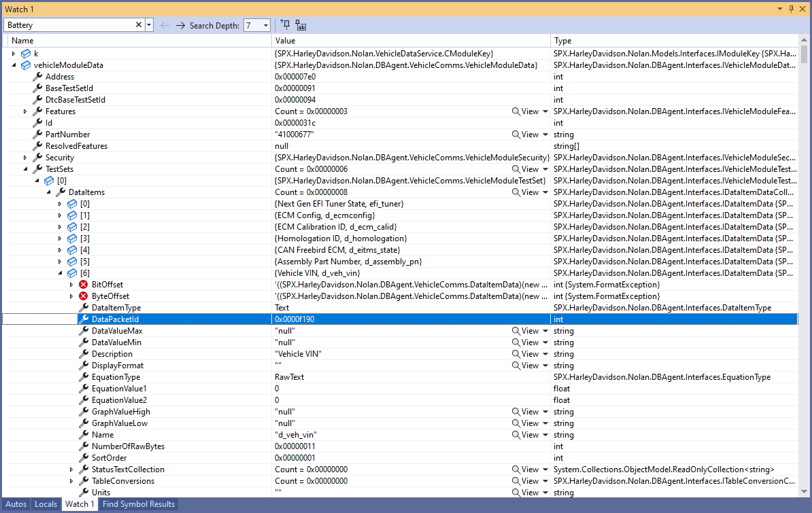
Task: Click the cube icon of vehicleModuleData
Action: pyautogui.click(x=26, y=65)
